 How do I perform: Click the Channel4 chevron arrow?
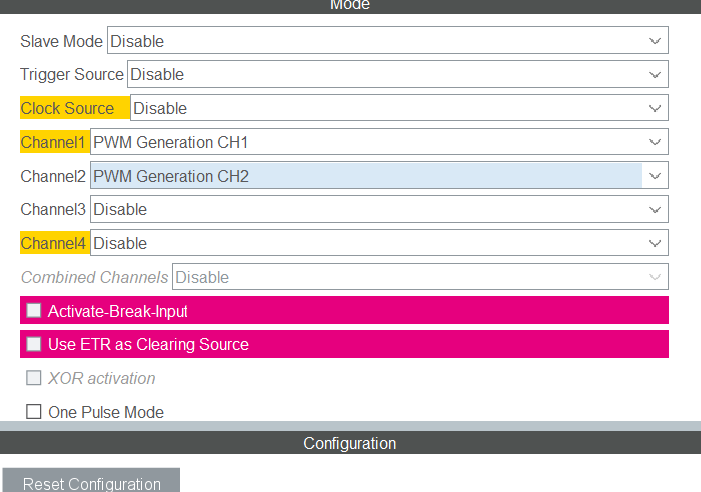click(655, 243)
